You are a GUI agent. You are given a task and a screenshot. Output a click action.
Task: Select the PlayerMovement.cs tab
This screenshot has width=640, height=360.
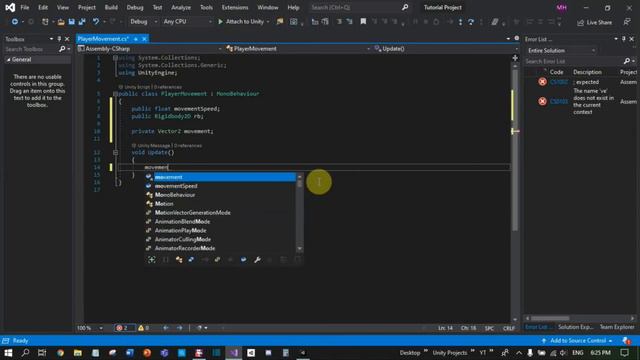coord(103,39)
